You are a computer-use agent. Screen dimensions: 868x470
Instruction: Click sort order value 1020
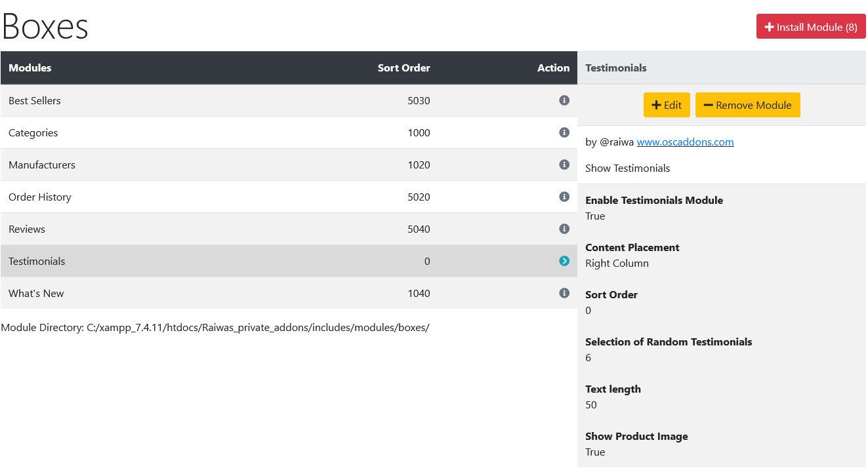[419, 165]
